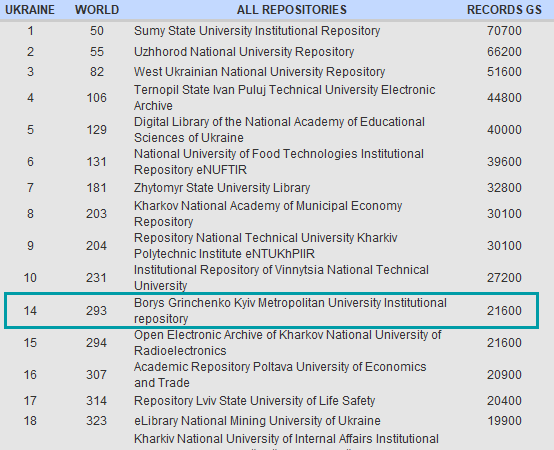Open Repository Lviv State University of Life Safety
This screenshot has width=554, height=450.
click(x=254, y=401)
